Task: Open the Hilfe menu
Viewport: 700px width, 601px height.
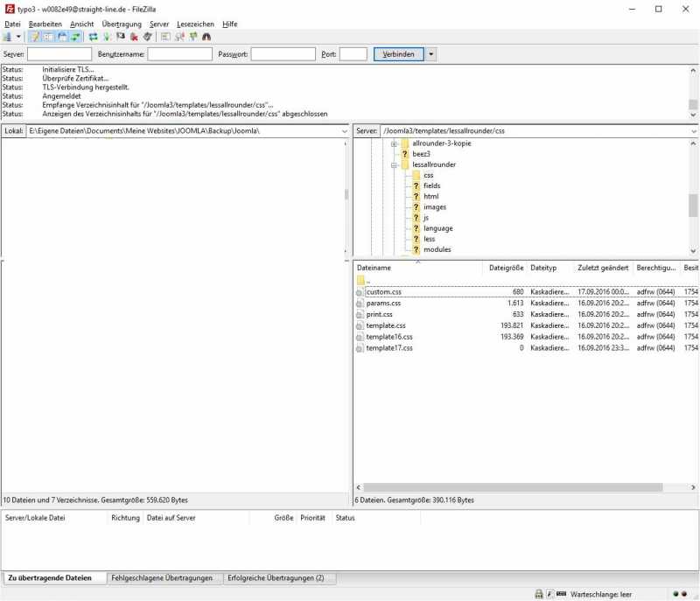Action: click(x=229, y=24)
